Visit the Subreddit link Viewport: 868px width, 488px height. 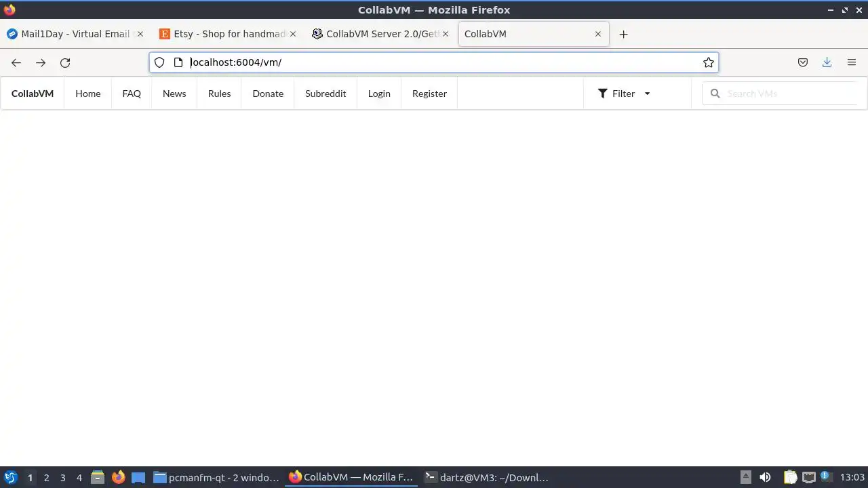click(x=325, y=94)
